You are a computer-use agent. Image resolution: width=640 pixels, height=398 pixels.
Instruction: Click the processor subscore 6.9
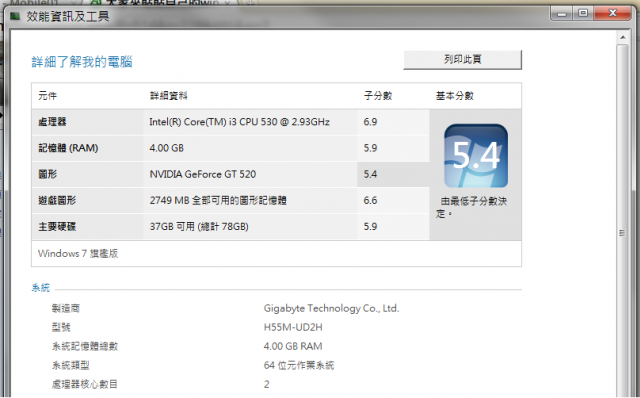[370, 122]
